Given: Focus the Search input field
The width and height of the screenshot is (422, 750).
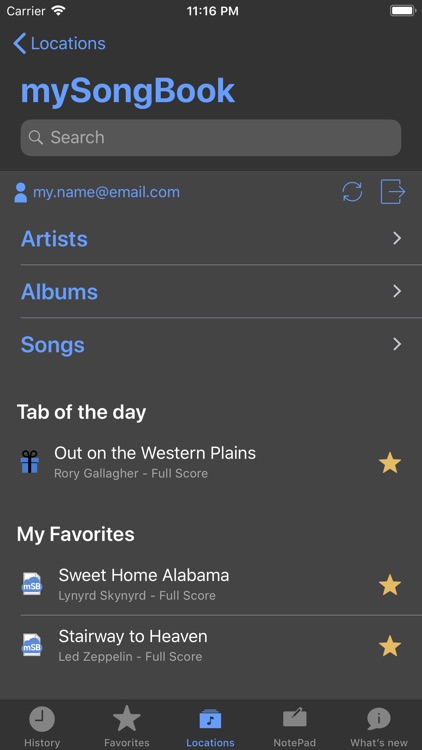Looking at the screenshot, I should pos(211,137).
